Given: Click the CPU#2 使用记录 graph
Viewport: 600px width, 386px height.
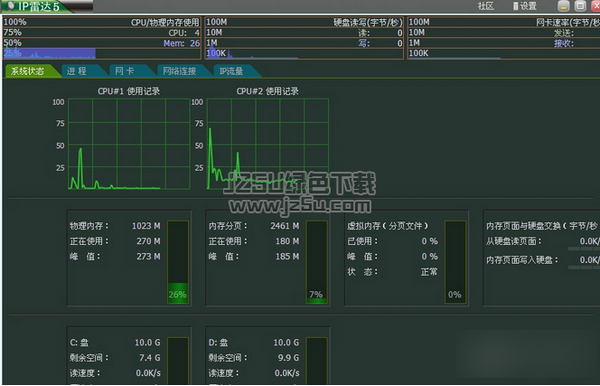Looking at the screenshot, I should click(x=268, y=144).
